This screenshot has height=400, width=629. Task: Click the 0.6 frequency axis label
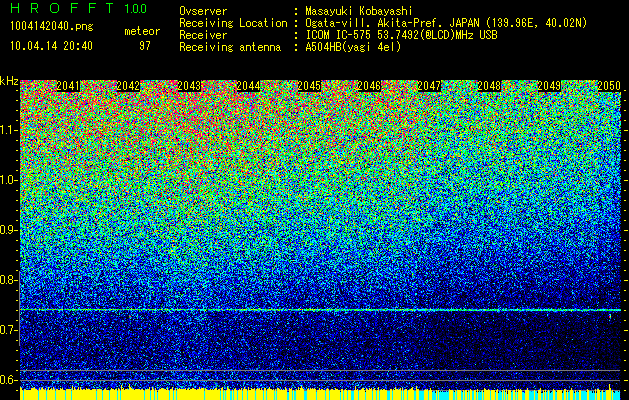pyautogui.click(x=8, y=380)
